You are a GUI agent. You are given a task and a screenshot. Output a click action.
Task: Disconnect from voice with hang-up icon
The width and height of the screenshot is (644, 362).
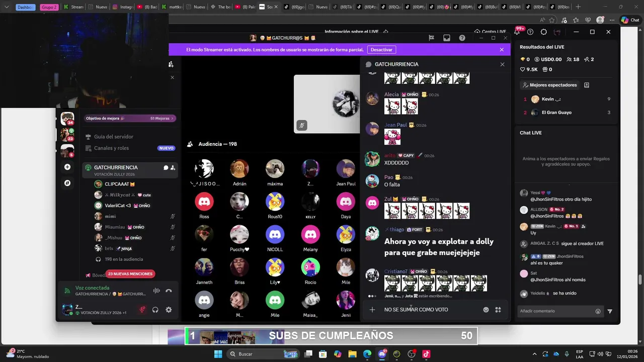pos(169,291)
